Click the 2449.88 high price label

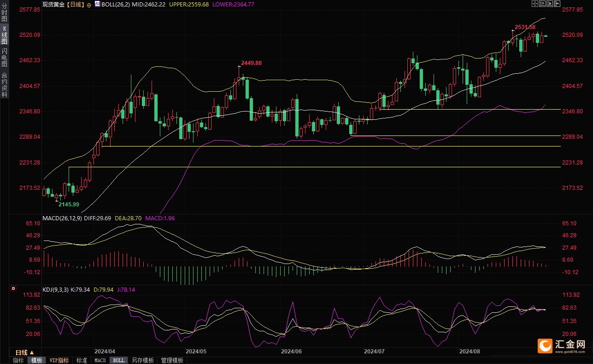tap(252, 63)
